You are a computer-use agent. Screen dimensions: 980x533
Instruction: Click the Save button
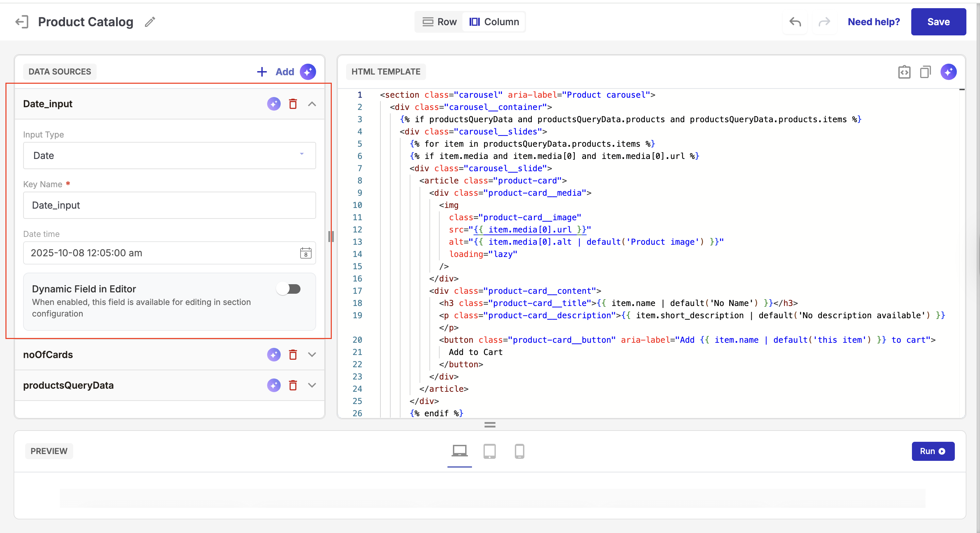coord(938,22)
